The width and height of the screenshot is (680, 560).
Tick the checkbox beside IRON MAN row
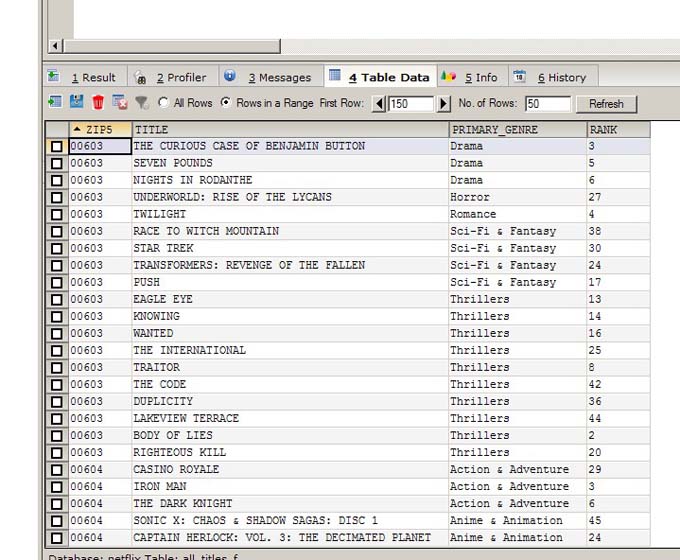click(57, 487)
